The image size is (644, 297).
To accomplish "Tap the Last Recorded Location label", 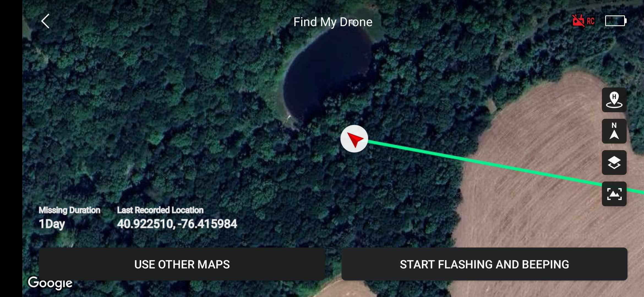I will point(160,210).
